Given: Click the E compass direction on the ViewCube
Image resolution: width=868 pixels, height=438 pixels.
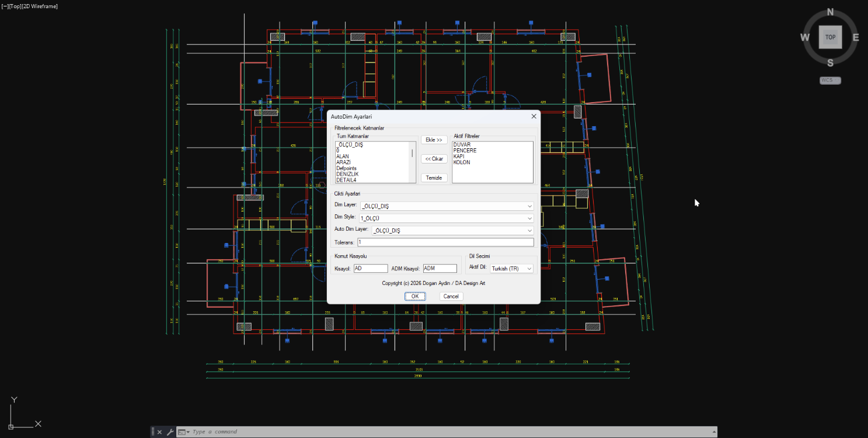Looking at the screenshot, I should (856, 37).
